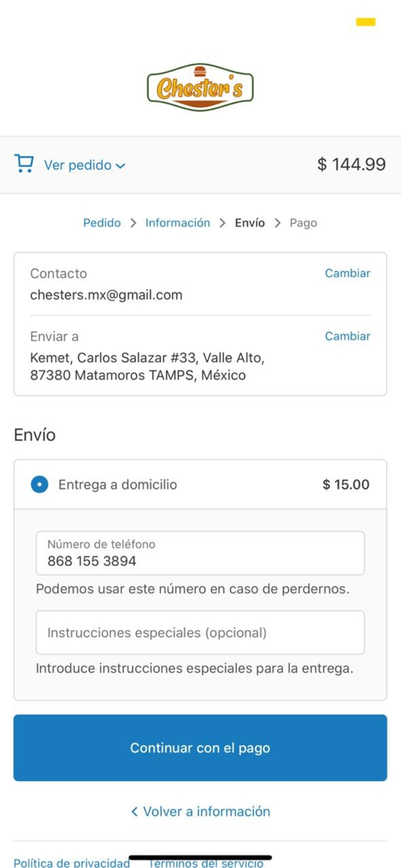Go to the Pedido breadcrumb step
Image resolution: width=401 pixels, height=868 pixels.
102,223
